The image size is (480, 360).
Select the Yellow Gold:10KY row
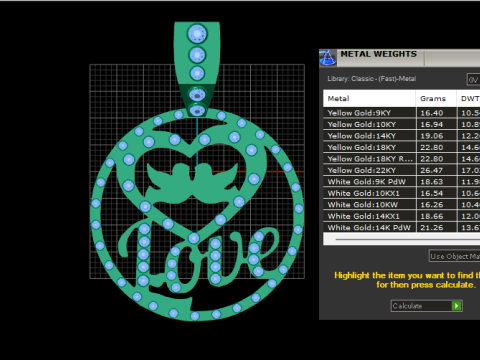pyautogui.click(x=401, y=124)
